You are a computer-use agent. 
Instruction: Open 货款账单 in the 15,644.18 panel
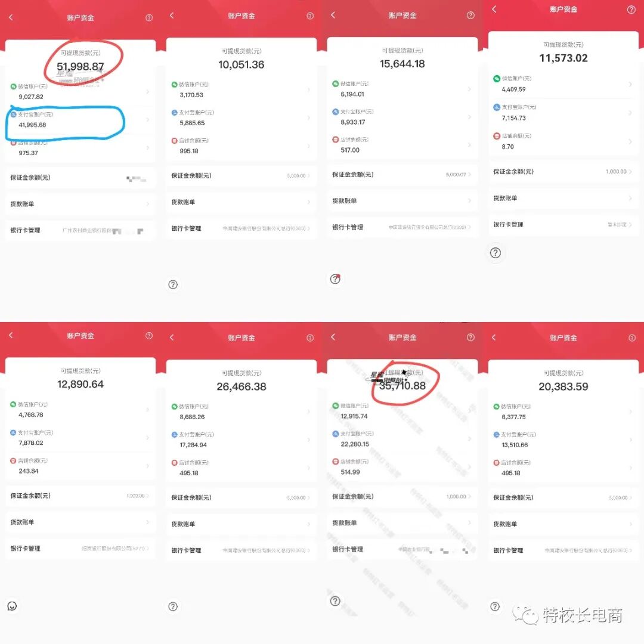[402, 201]
